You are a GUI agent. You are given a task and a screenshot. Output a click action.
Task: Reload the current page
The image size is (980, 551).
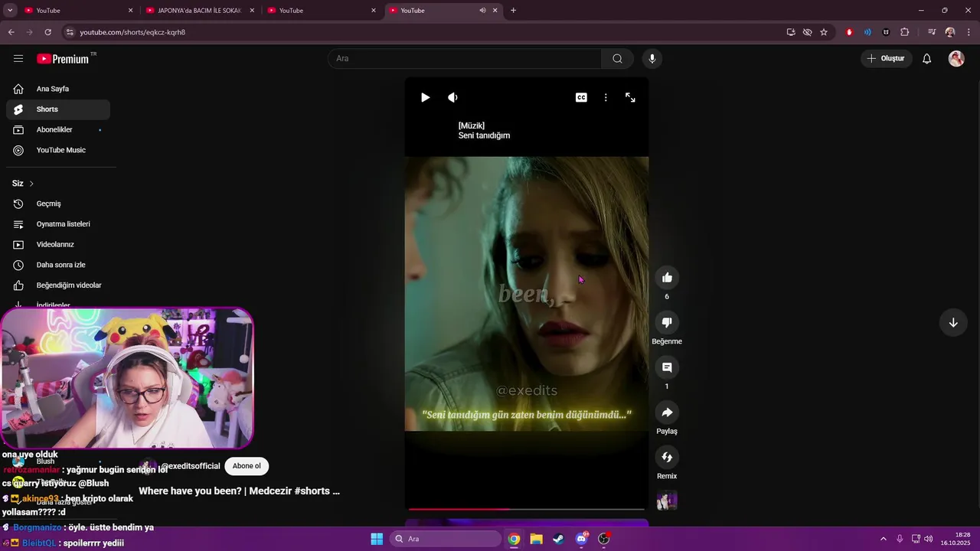pos(47,32)
